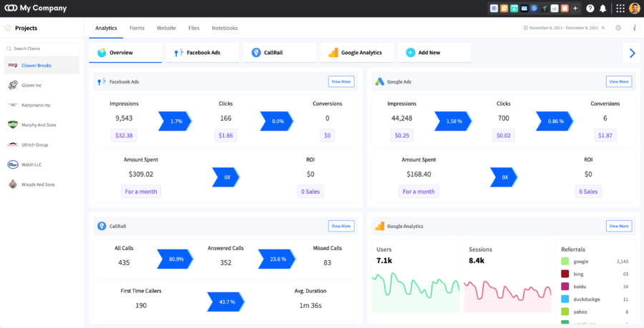Click the 6 Sales badge
The image size is (644, 328).
tap(588, 192)
